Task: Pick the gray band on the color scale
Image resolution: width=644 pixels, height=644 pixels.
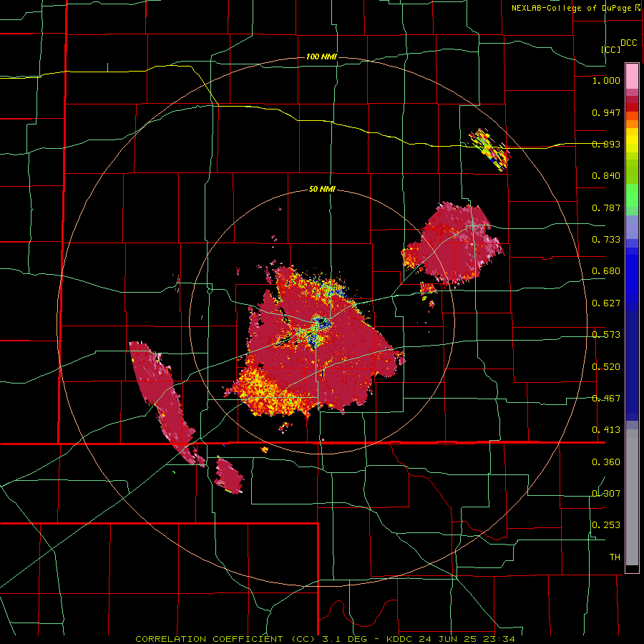Action: pos(632,497)
